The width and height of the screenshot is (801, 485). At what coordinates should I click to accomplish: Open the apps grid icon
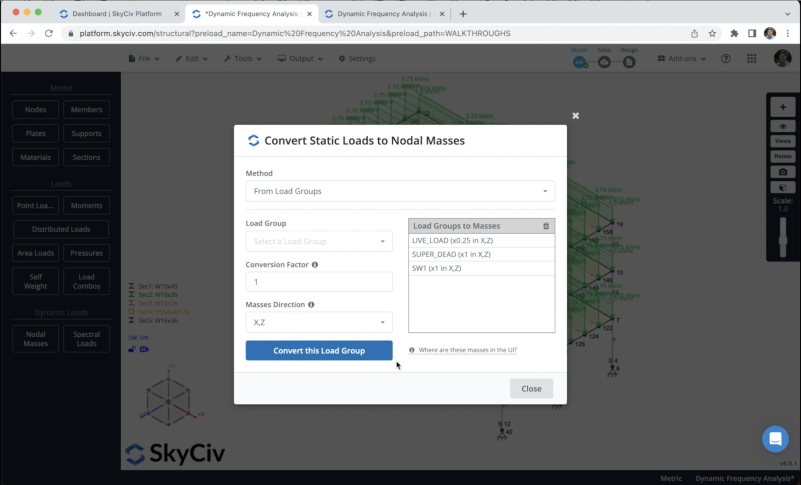coord(751,59)
